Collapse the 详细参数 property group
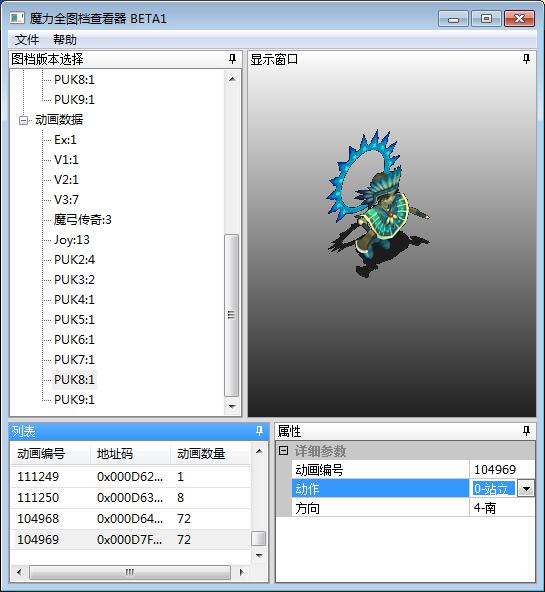The width and height of the screenshot is (545, 592). 283,450
